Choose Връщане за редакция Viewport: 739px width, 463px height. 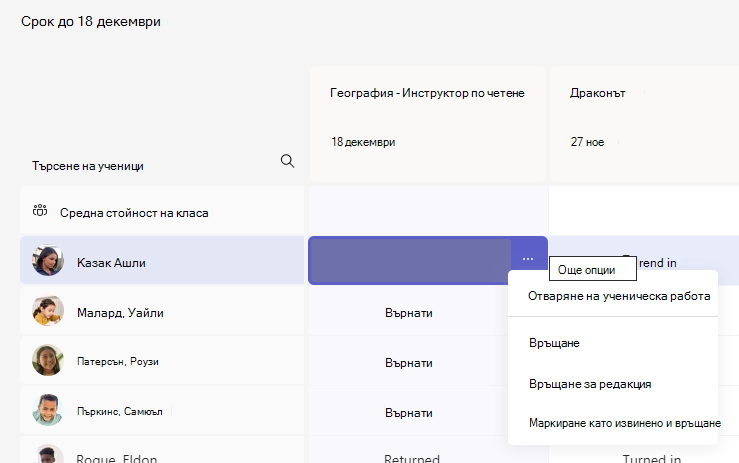click(x=590, y=384)
